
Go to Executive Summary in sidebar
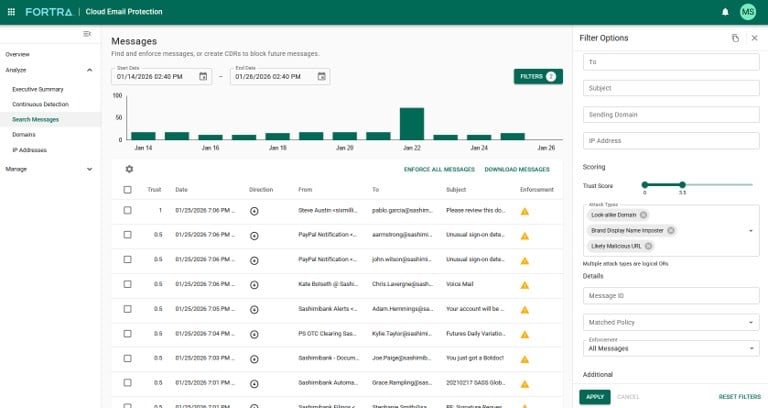coord(37,89)
